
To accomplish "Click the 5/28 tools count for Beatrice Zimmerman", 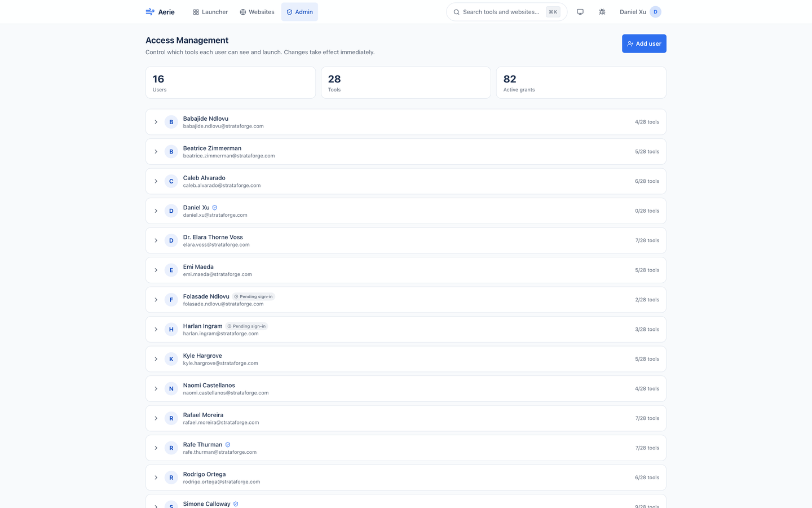I will click(x=647, y=152).
